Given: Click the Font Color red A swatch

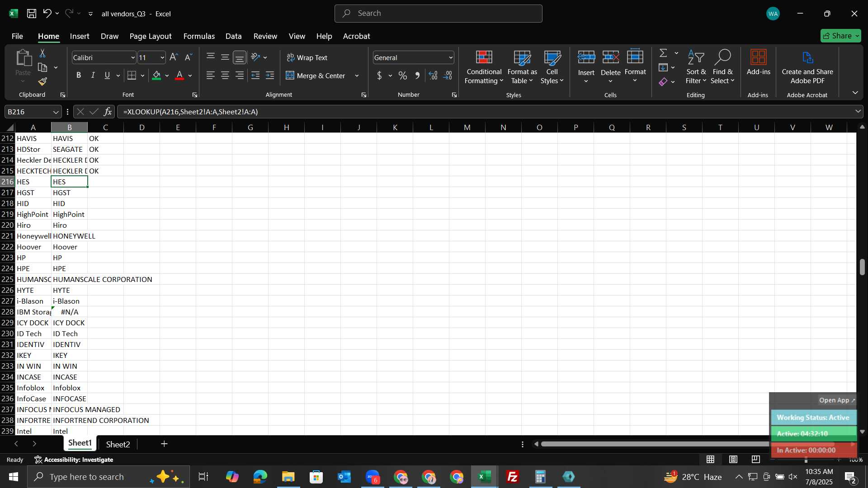Looking at the screenshot, I should tap(179, 75).
